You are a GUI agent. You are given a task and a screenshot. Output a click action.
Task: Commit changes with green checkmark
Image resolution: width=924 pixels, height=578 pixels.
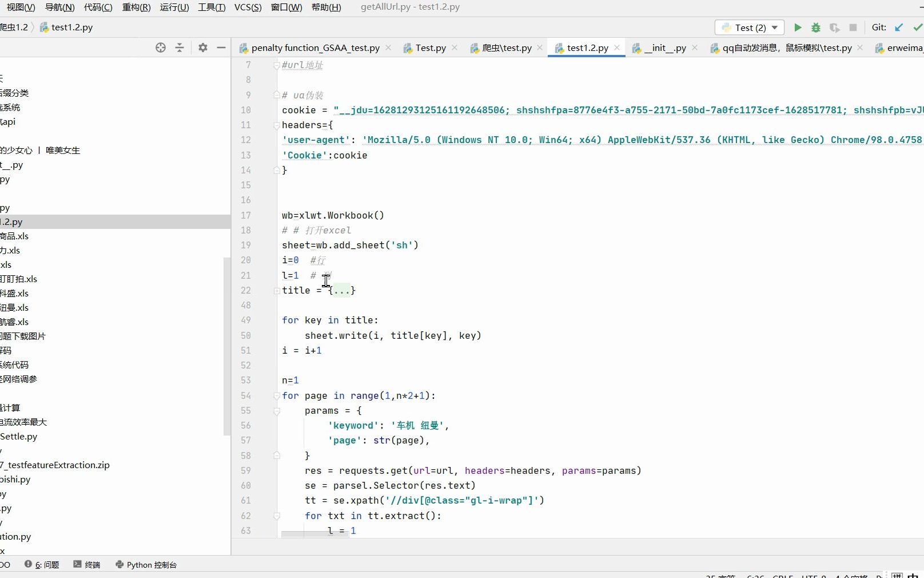[x=917, y=27]
